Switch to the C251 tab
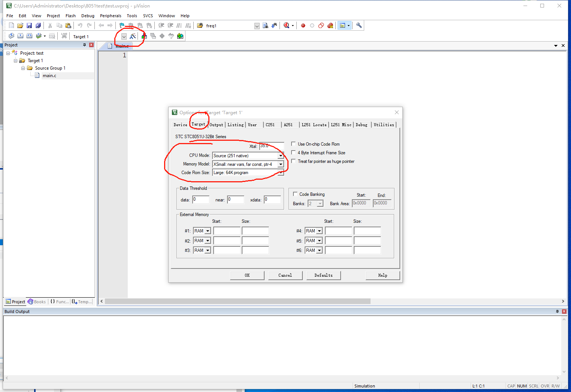571x392 pixels. tap(270, 125)
